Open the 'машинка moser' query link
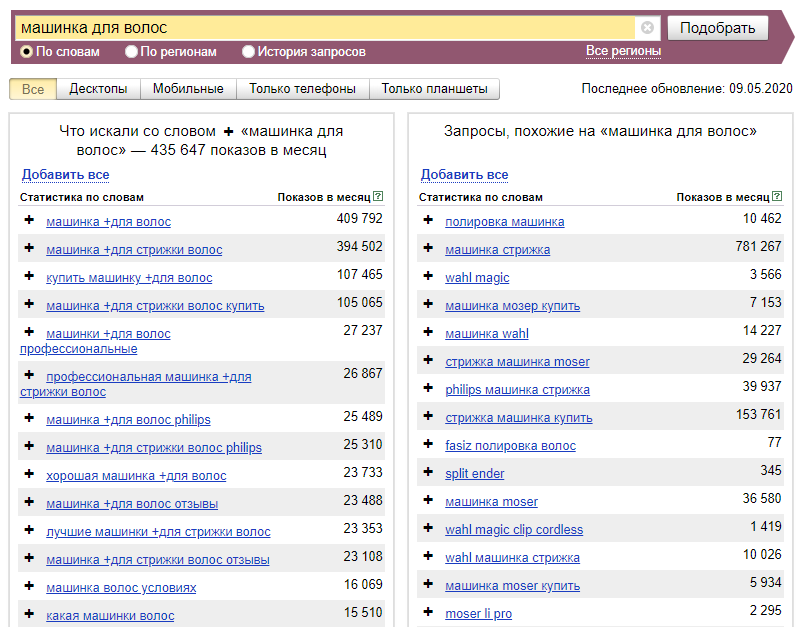The height and width of the screenshot is (627, 796). point(491,502)
